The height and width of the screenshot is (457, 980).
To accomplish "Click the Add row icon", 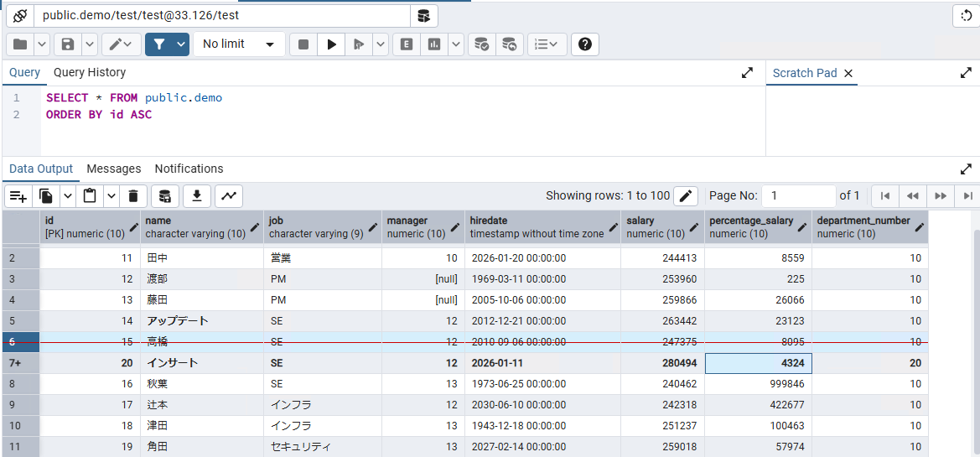I will tap(18, 196).
